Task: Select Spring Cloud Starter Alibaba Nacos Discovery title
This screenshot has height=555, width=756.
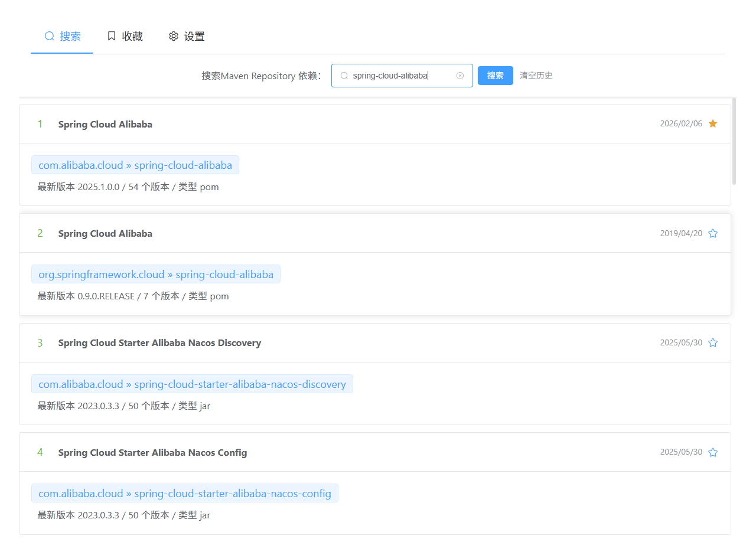Action: click(x=159, y=342)
